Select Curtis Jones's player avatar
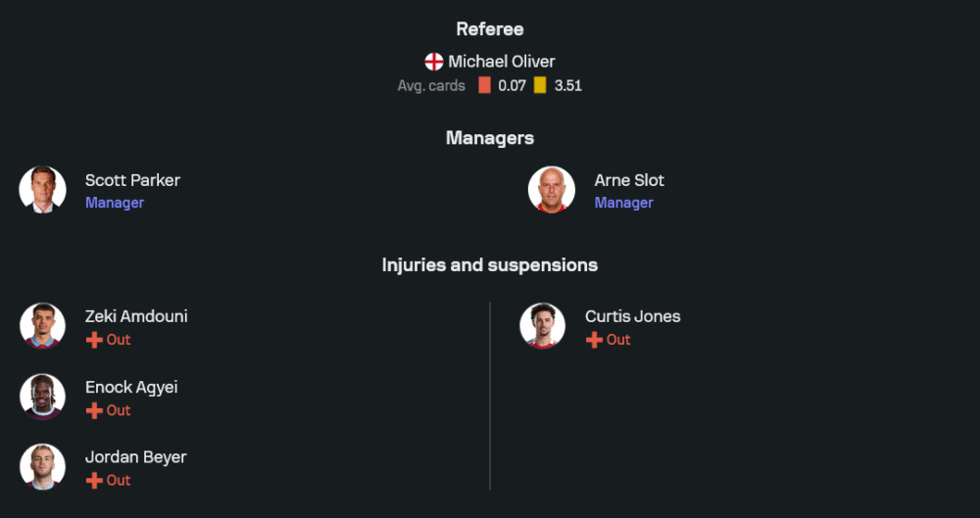This screenshot has width=980, height=518. (x=543, y=326)
